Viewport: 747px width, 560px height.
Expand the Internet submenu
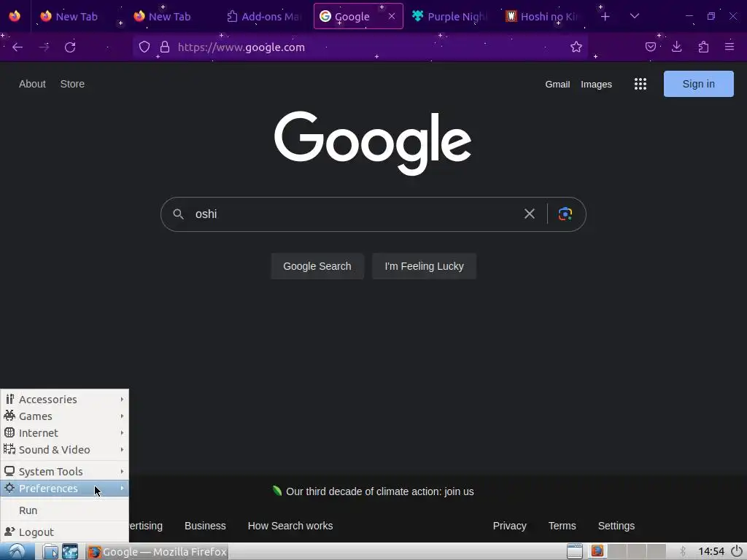pyautogui.click(x=65, y=433)
